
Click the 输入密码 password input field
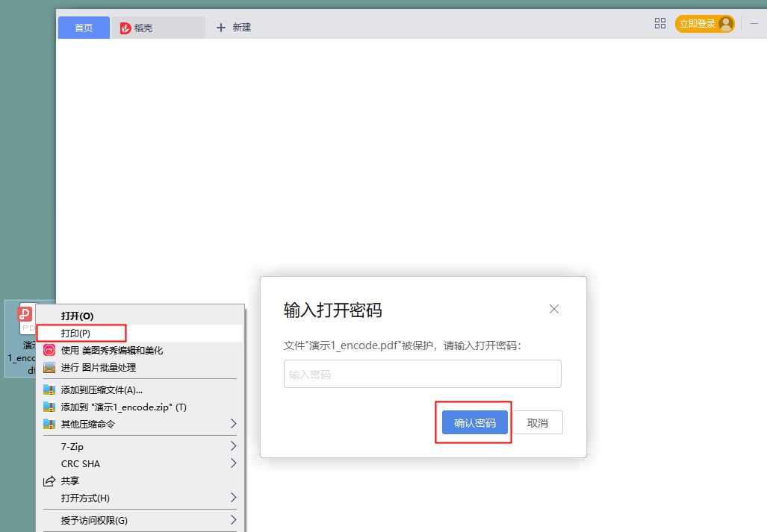(x=422, y=373)
